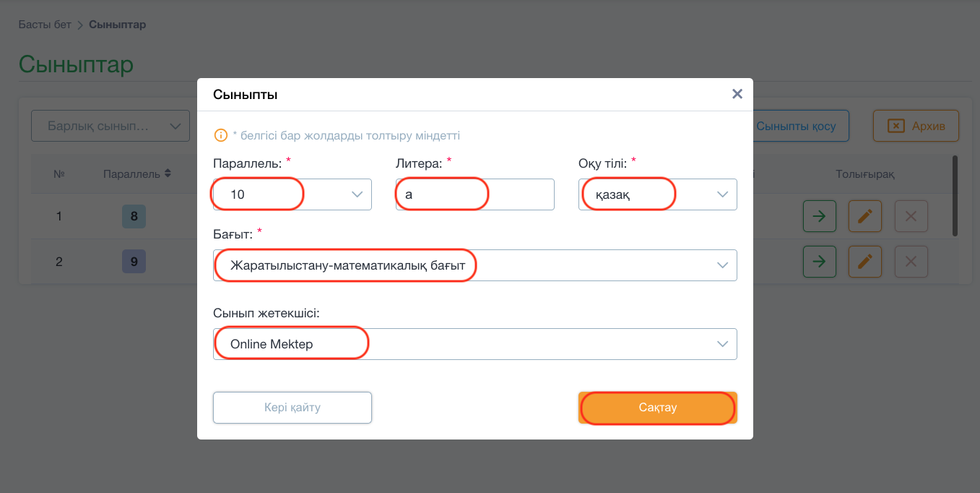The image size is (980, 493).
Task: Open Сынып жетекшісі dropdown with Online Mektep
Action: tap(475, 344)
